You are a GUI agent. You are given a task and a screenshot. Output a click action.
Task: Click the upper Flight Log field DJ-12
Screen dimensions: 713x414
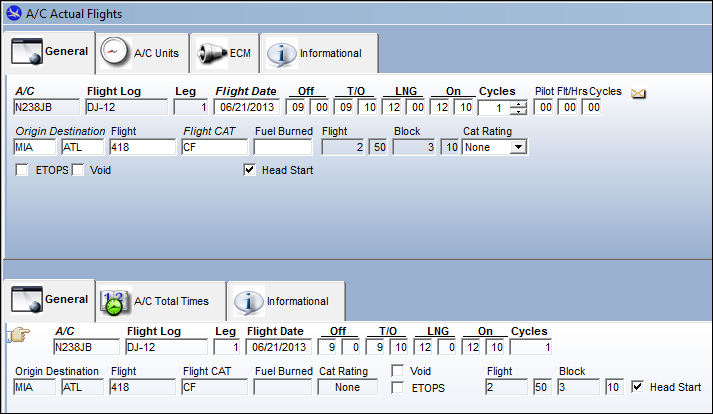pyautogui.click(x=126, y=107)
